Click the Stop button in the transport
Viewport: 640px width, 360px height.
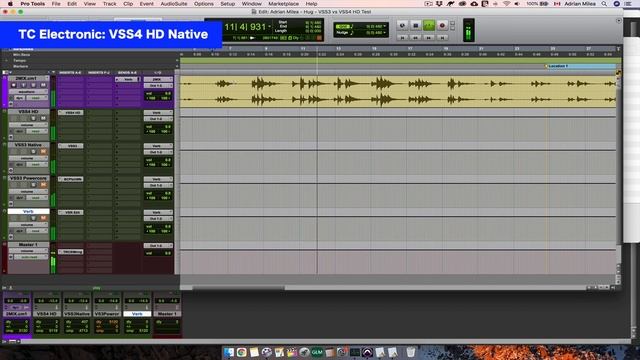[416, 25]
